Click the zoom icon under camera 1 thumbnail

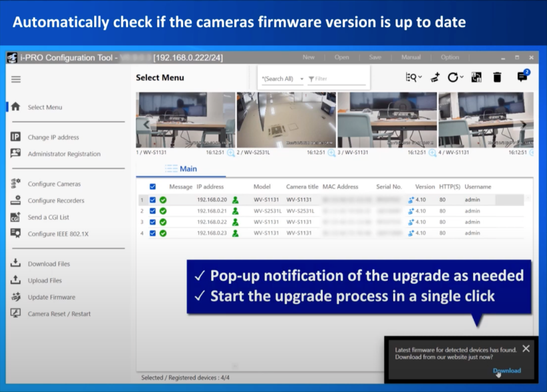pos(231,153)
